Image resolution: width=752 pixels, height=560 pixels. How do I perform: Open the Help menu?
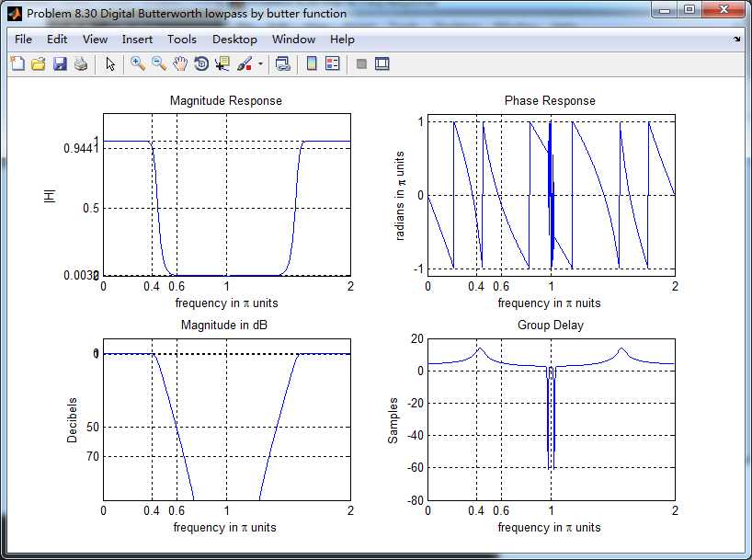pos(342,40)
